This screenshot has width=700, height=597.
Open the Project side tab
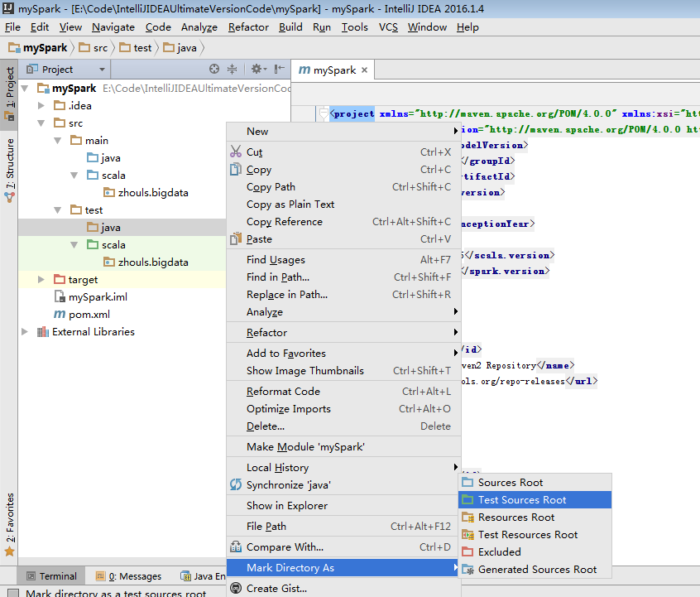click(x=9, y=94)
